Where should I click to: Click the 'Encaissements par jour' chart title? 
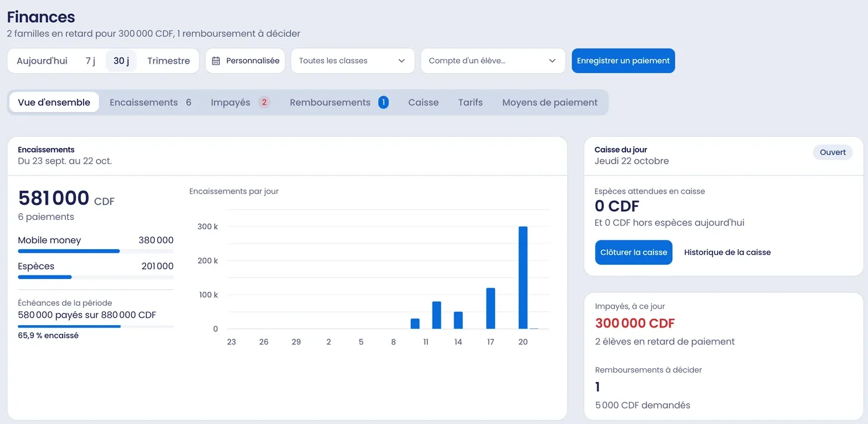pyautogui.click(x=234, y=191)
